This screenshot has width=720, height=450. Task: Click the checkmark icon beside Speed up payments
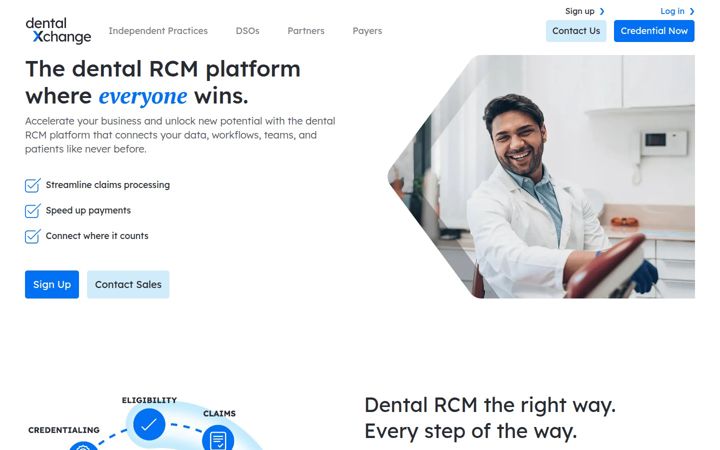(x=33, y=211)
